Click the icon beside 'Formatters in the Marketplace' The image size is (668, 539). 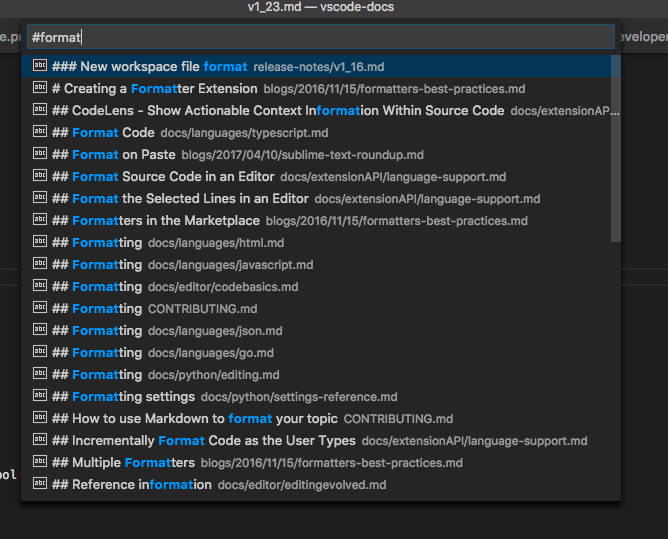click(x=40, y=220)
